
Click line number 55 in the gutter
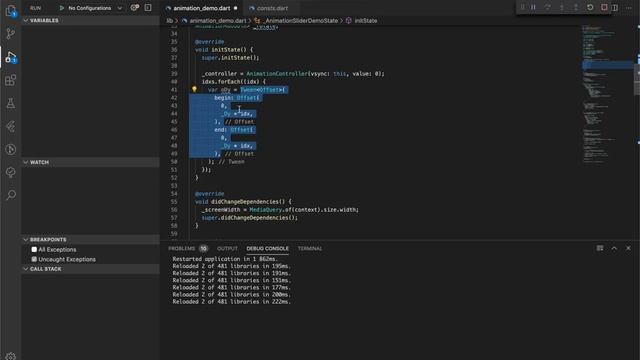(174, 202)
